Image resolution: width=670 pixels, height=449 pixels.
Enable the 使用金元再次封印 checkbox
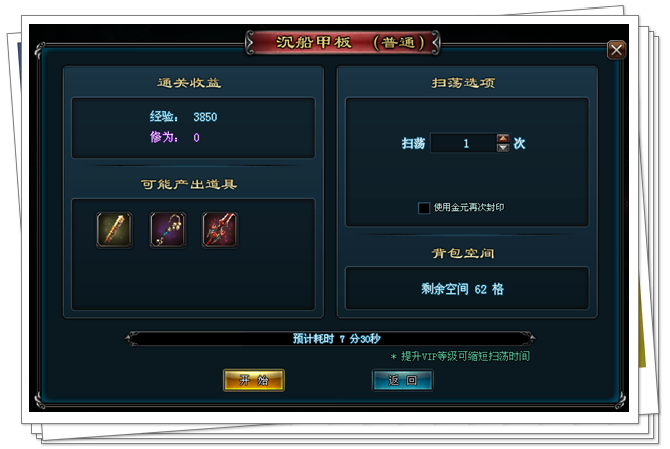[x=423, y=208]
